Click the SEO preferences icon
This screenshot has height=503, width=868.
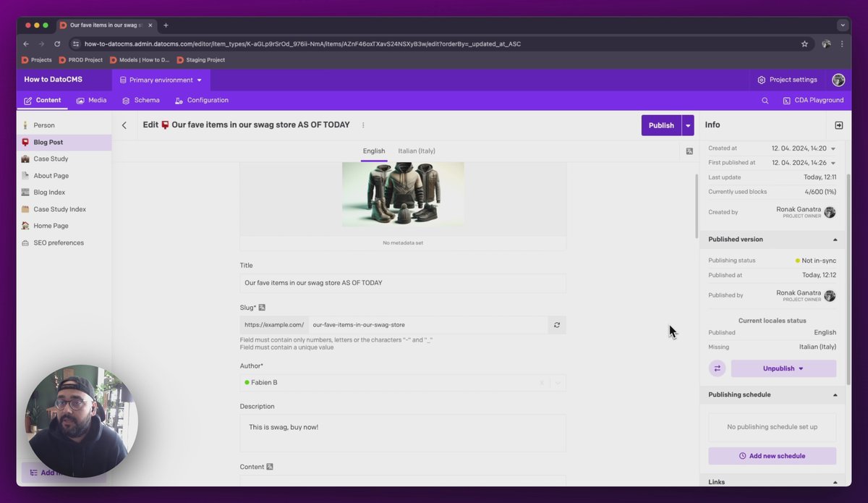pos(25,242)
